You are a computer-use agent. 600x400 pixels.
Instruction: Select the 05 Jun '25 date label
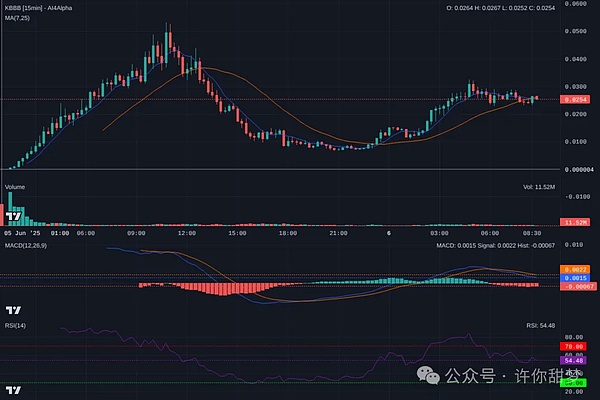pos(24,233)
